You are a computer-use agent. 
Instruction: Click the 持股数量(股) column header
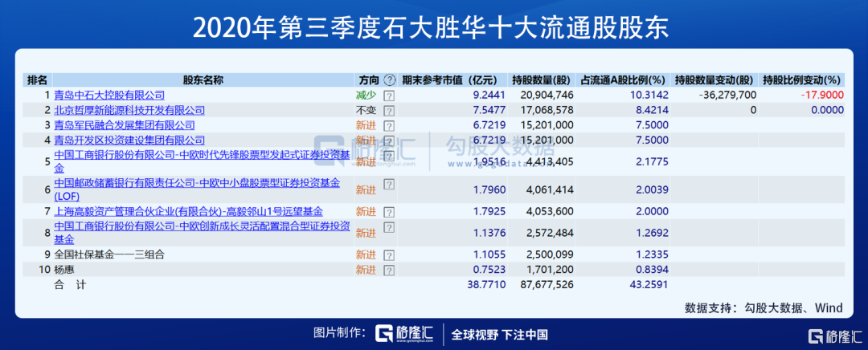click(542, 79)
